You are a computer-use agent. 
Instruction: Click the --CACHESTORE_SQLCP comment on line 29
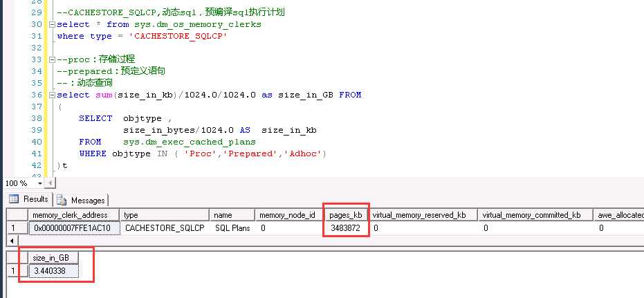(171, 12)
